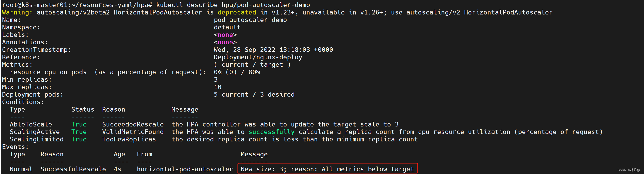Click the Labels '<none>' value
644x174 pixels.
[x=225, y=35]
